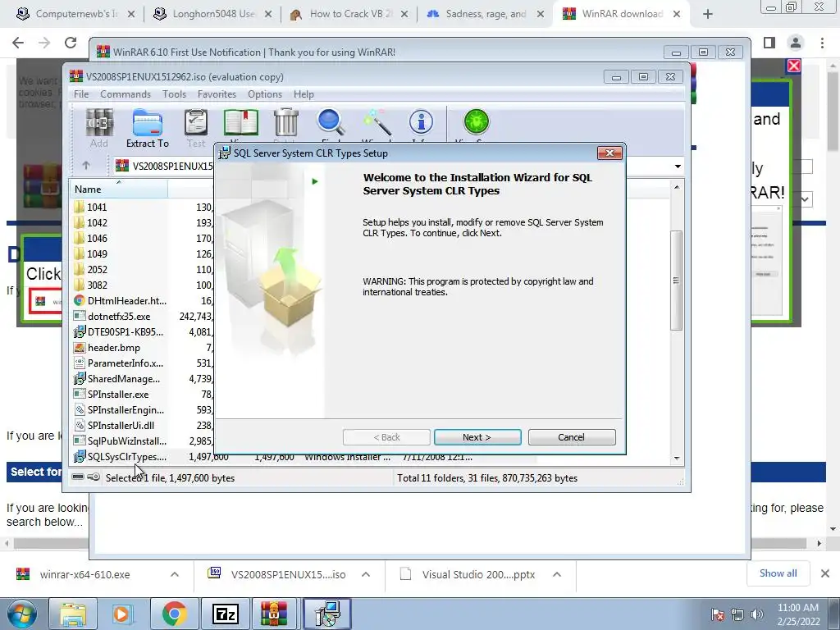Screen dimensions: 840x630
Task: Switch to the Longhorn5048 User tab
Action: click(212, 14)
